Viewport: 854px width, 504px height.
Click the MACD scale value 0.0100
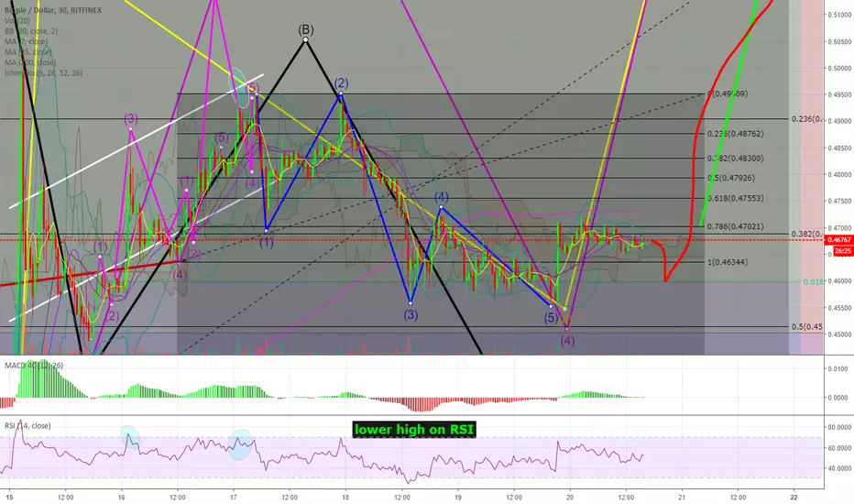click(838, 369)
